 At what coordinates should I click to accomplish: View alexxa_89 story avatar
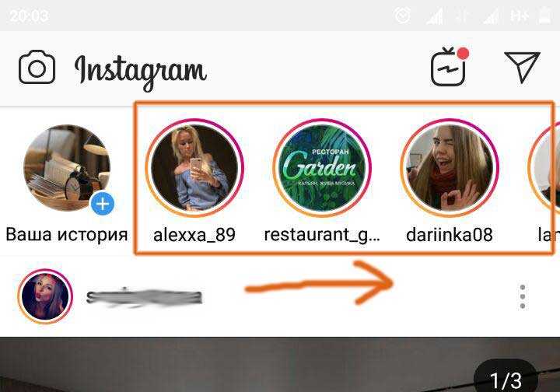194,168
